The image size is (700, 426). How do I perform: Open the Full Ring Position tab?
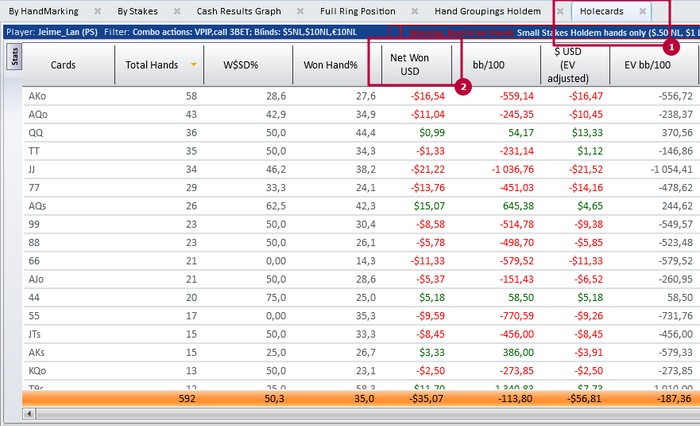click(x=358, y=11)
